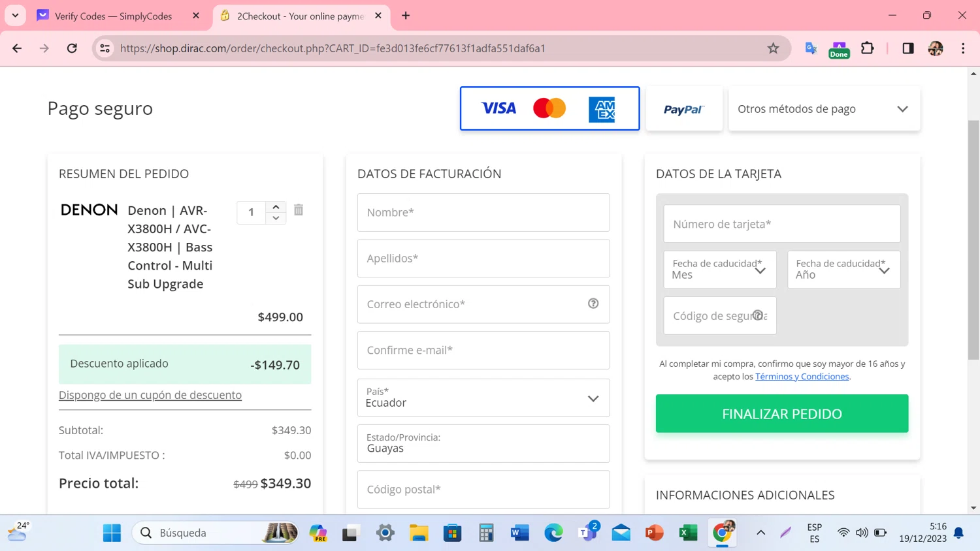This screenshot has width=980, height=551.
Task: Open Google Translate extension icon
Action: click(811, 48)
